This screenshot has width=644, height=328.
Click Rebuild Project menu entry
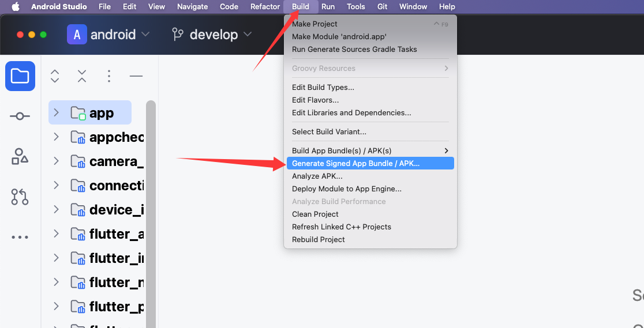pos(319,239)
